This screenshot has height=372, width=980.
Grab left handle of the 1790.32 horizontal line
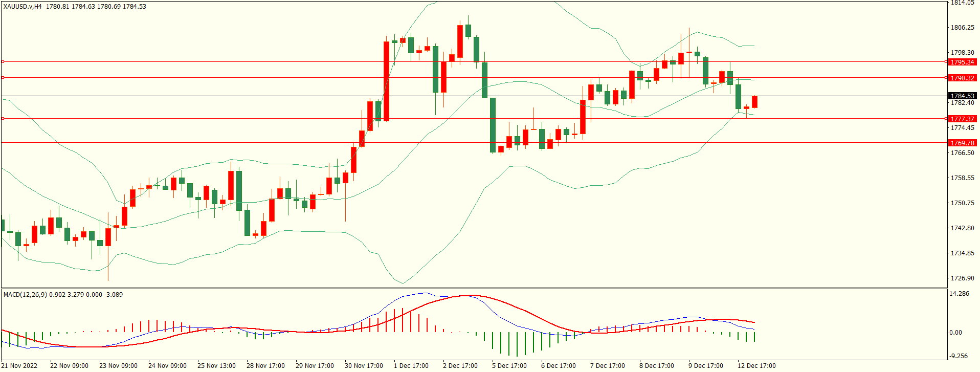tap(3, 78)
